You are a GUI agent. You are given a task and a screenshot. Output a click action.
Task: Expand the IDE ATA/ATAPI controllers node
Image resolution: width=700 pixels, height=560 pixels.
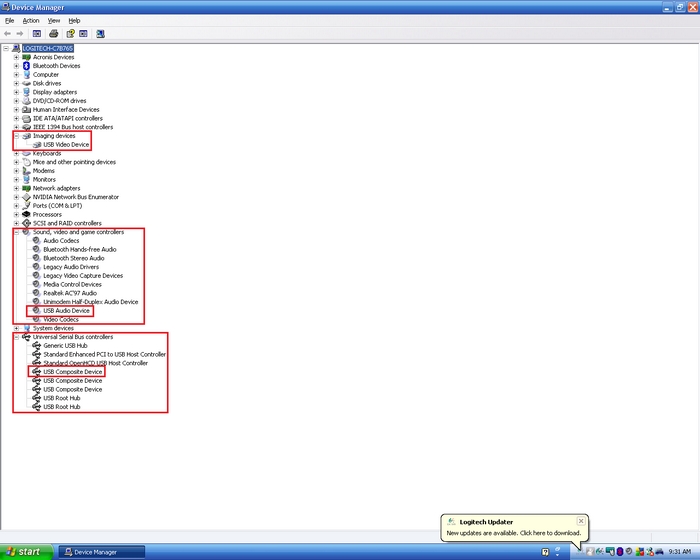tap(16, 118)
